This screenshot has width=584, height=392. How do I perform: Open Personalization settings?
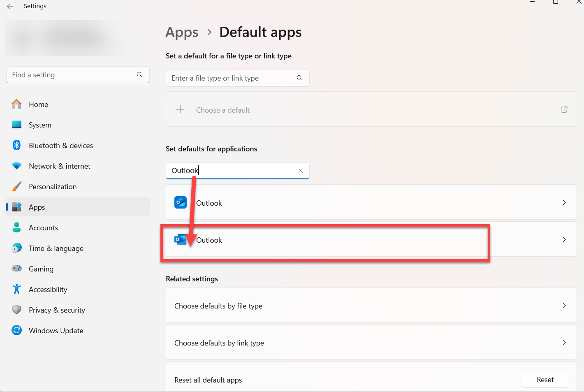click(78, 186)
